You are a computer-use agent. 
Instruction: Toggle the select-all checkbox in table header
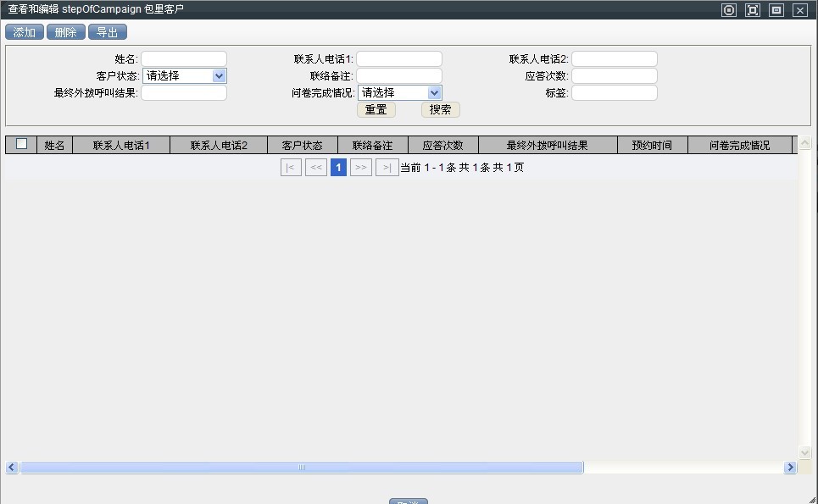point(21,144)
